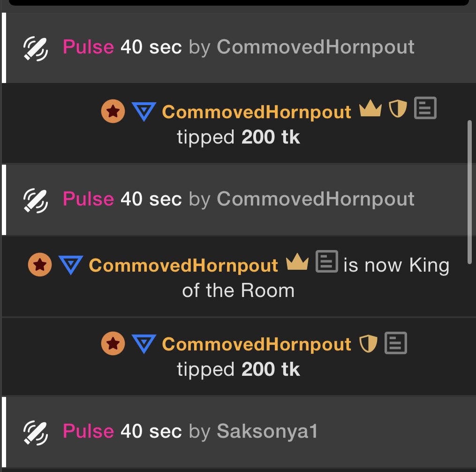Open the notes icon in the upper 200 tk tip message
476x472 pixels.
(425, 108)
